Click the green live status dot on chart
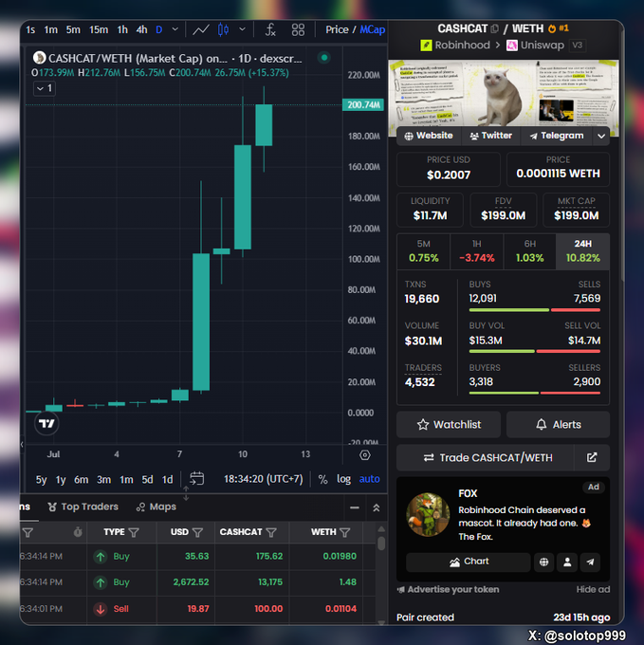This screenshot has width=644, height=645. point(324,58)
